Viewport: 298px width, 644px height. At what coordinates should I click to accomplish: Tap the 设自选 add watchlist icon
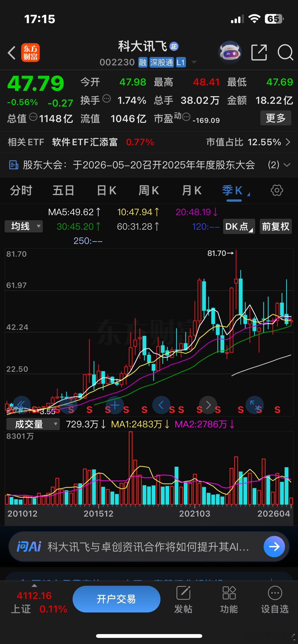tap(275, 593)
